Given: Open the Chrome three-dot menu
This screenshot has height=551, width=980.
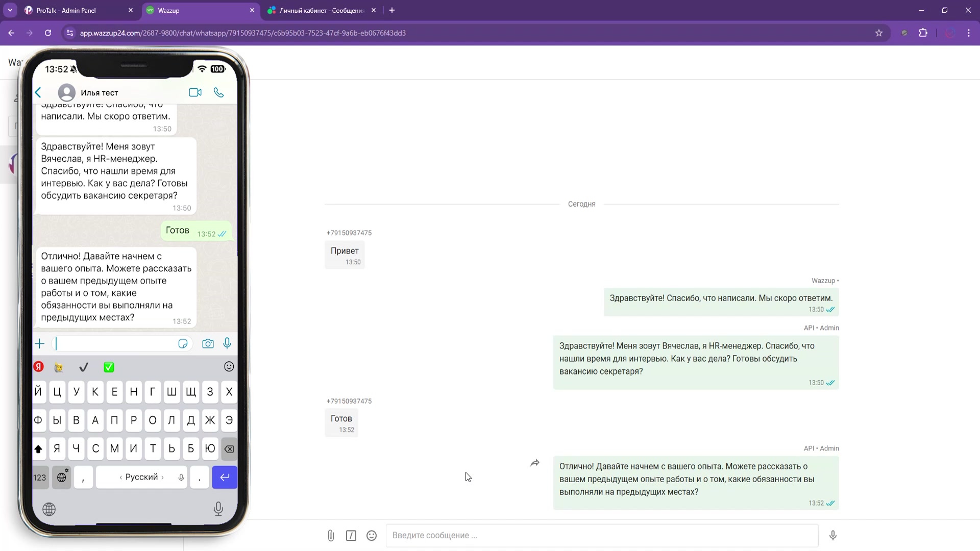Looking at the screenshot, I should (x=969, y=33).
